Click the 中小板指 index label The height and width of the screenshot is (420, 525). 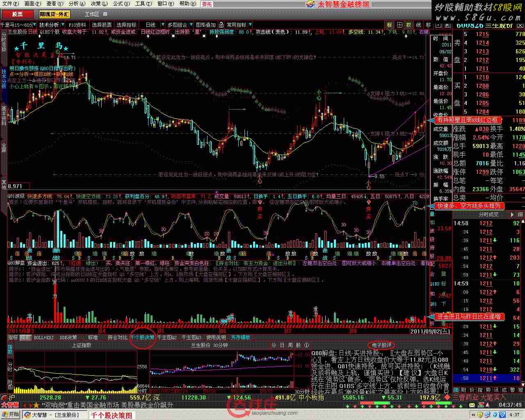(x=311, y=397)
